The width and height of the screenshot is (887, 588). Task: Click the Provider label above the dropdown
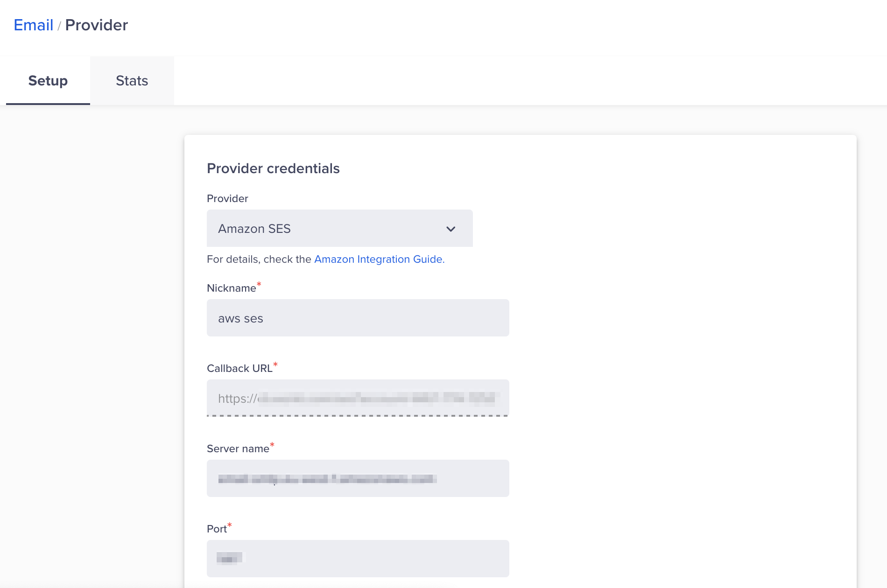click(227, 199)
